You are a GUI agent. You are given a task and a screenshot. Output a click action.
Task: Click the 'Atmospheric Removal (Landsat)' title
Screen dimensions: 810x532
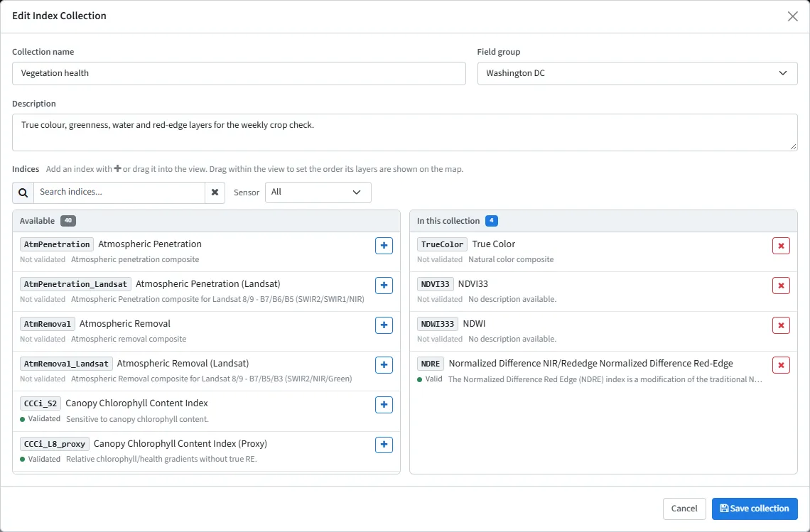click(183, 364)
